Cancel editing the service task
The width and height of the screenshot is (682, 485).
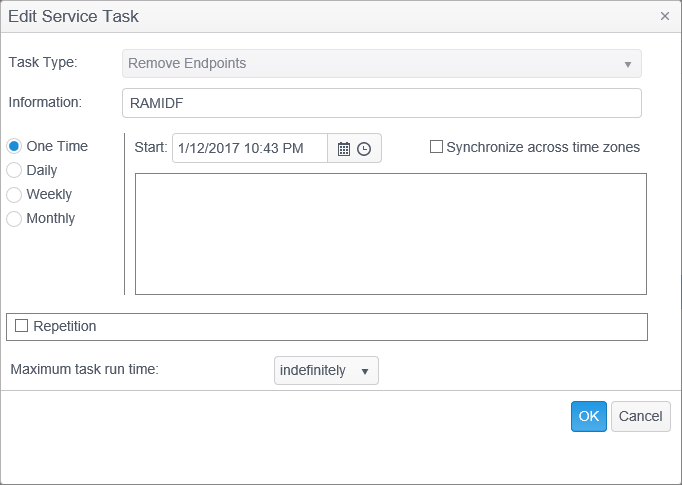pos(640,416)
